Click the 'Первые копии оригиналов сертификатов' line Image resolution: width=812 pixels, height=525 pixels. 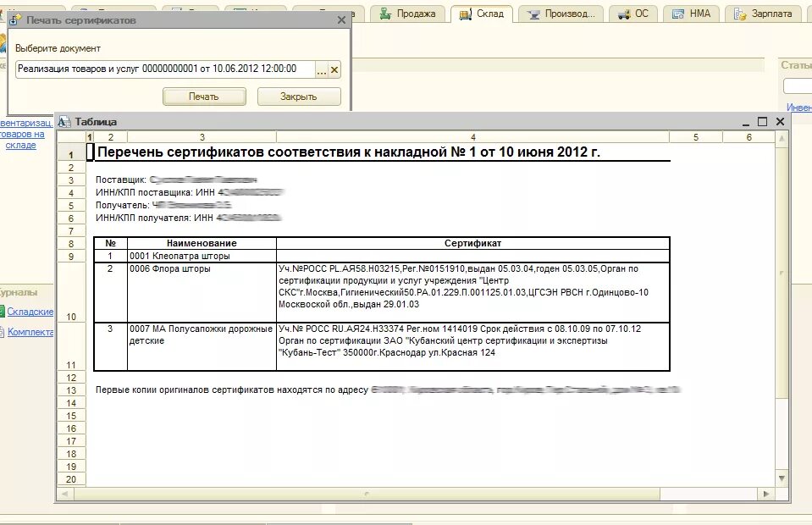[x=387, y=390]
